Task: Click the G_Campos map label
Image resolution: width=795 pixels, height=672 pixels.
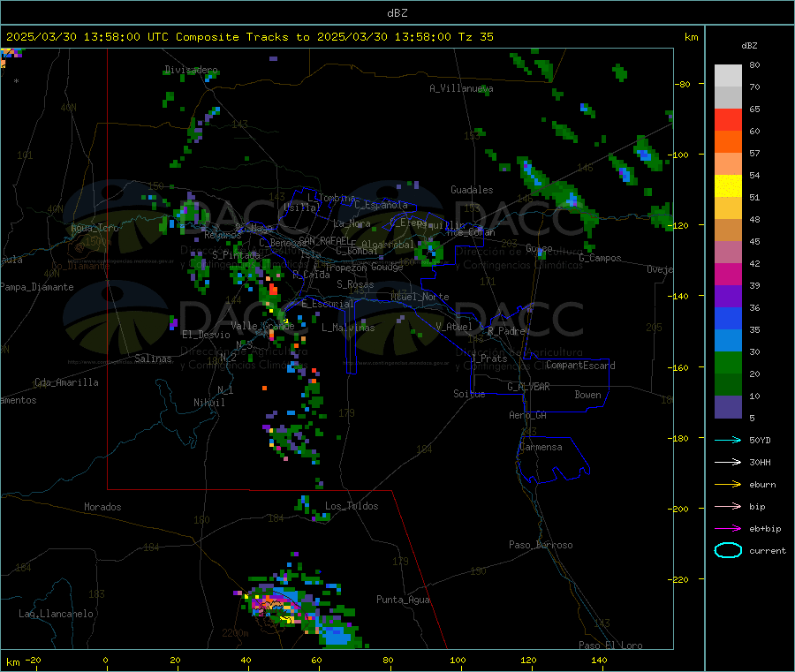Action: click(601, 258)
